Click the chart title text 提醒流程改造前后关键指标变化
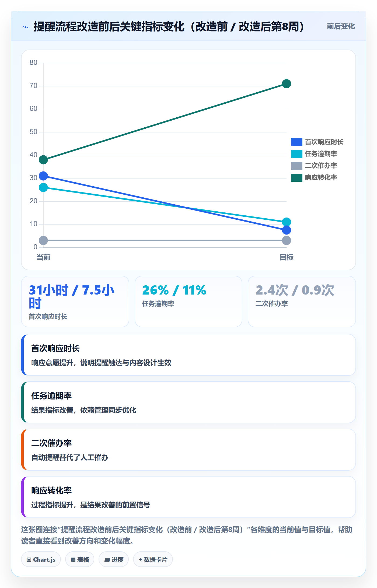The image size is (377, 588). [x=109, y=27]
